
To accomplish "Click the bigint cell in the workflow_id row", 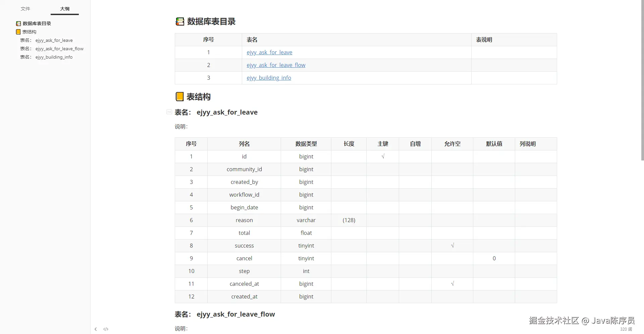I will point(306,195).
